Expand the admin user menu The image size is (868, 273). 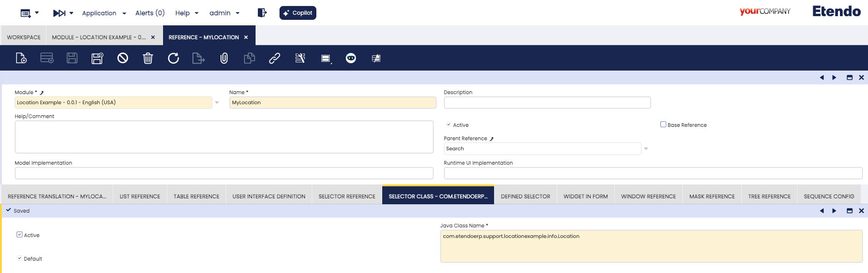(224, 13)
